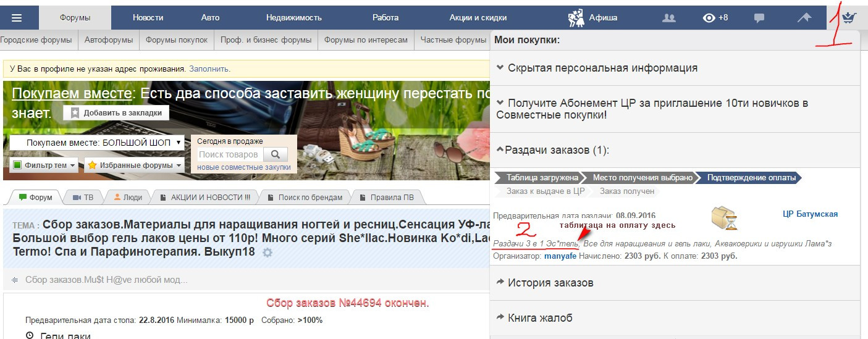Open Недвижимость section
The height and width of the screenshot is (339, 868).
[x=295, y=18]
